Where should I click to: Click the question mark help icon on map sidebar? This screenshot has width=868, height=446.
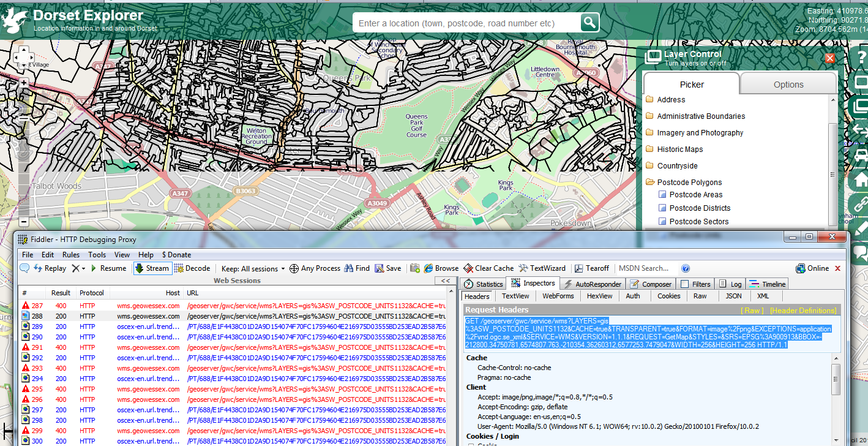pyautogui.click(x=861, y=57)
